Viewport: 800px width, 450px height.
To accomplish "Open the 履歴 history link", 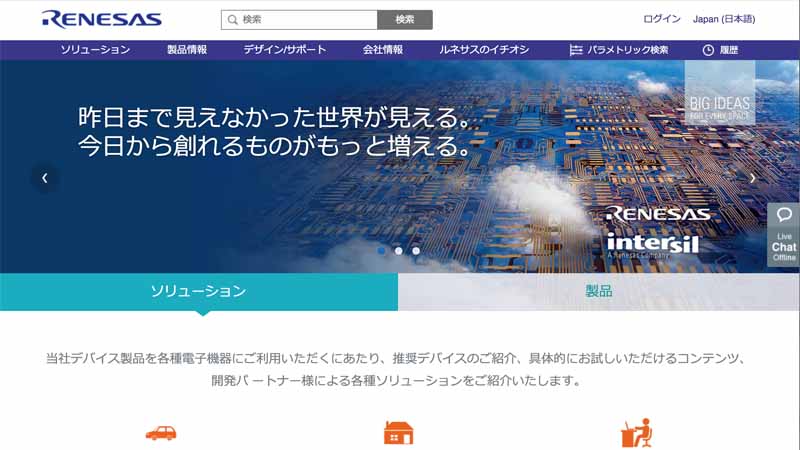I will (729, 50).
